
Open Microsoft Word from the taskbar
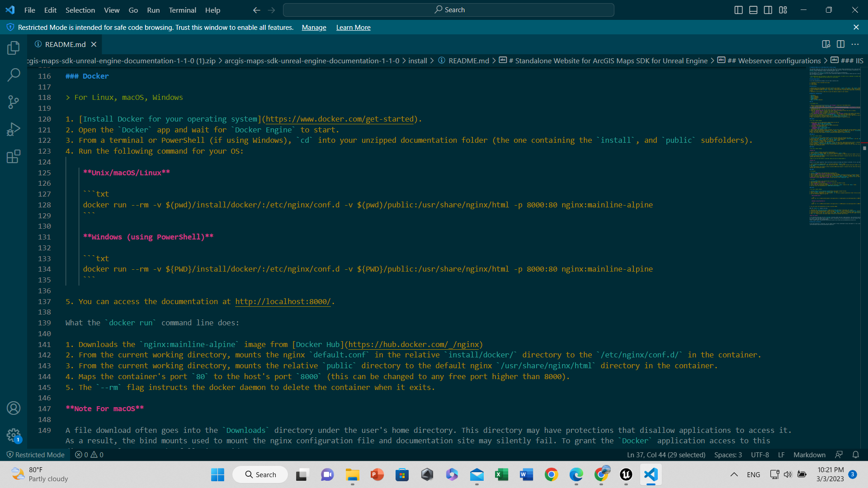[526, 474]
